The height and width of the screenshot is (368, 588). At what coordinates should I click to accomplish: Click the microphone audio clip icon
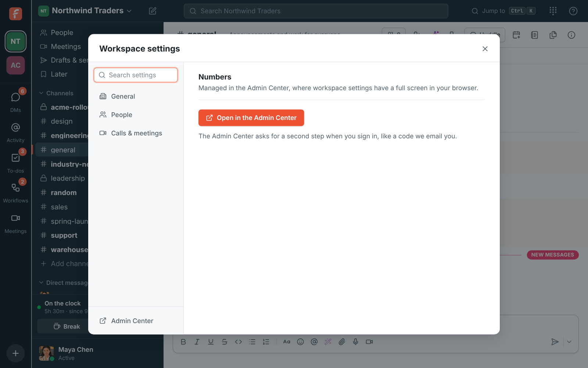click(356, 342)
